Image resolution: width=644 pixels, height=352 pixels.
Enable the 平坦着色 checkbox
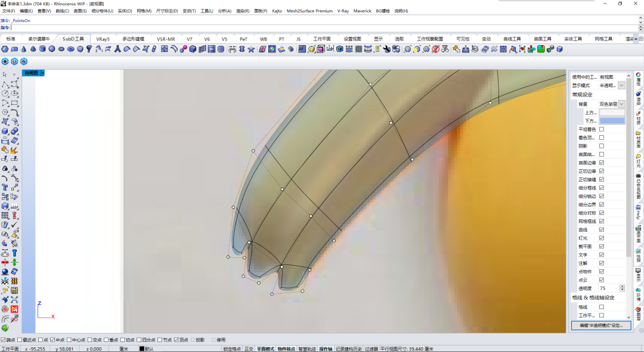click(602, 129)
